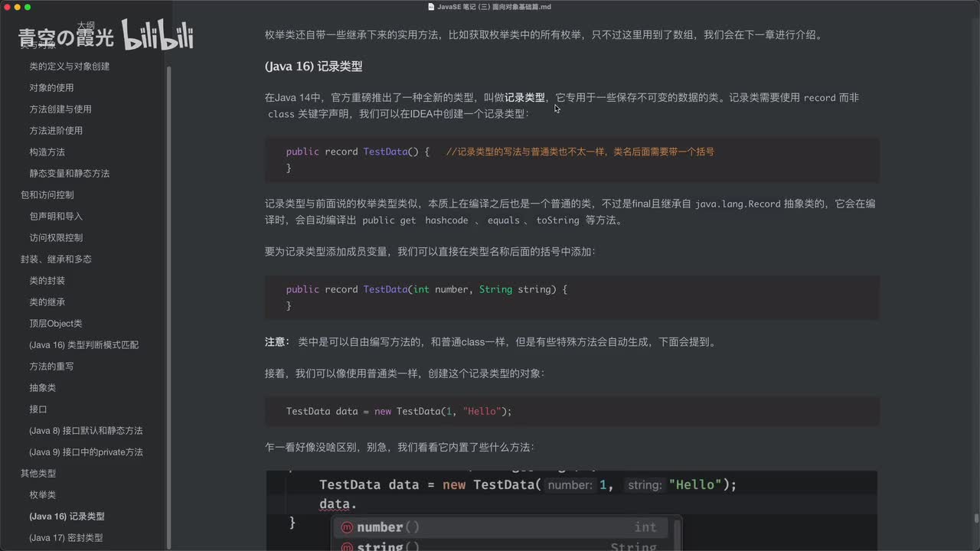Jump to 包和访问控制 heading

(x=47, y=195)
